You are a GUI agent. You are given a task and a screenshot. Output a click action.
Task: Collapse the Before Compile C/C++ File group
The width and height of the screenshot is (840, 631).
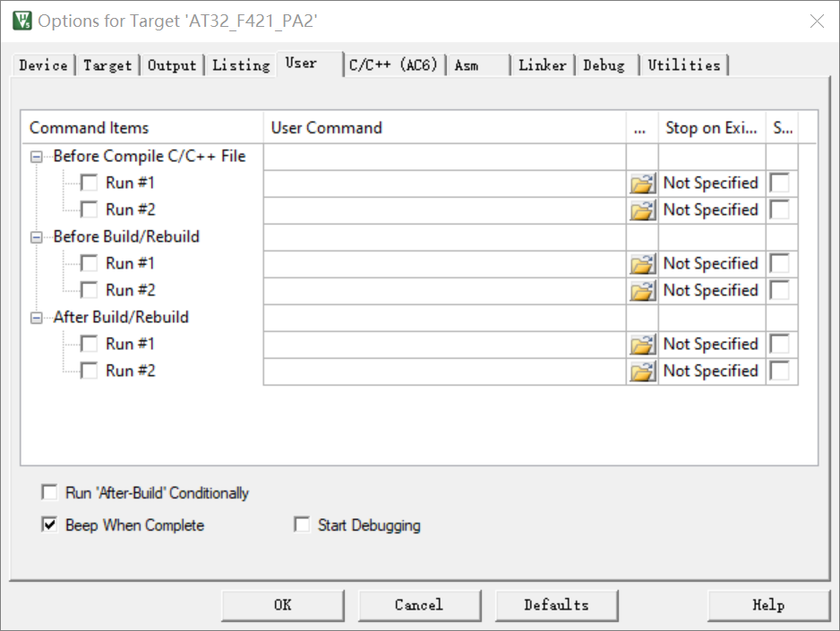[37, 157]
